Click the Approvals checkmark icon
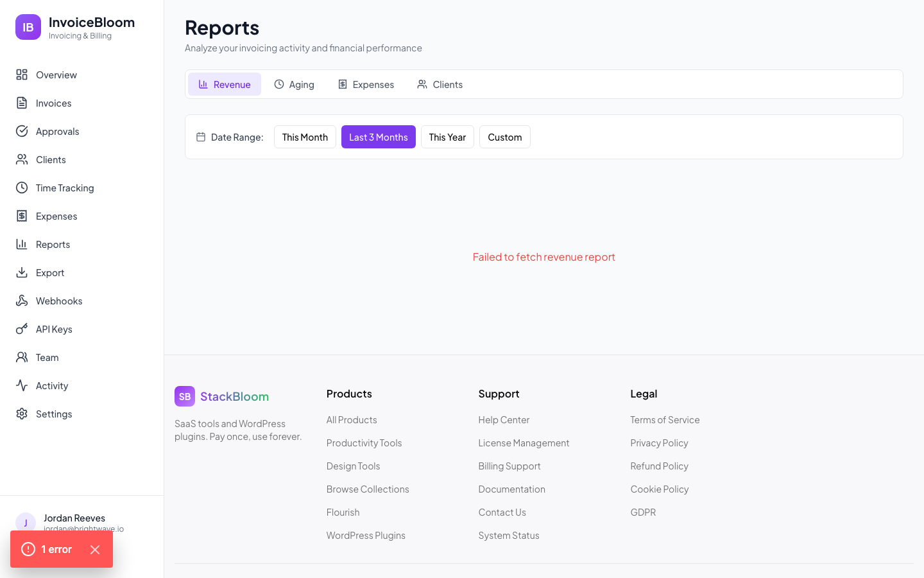 point(21,131)
